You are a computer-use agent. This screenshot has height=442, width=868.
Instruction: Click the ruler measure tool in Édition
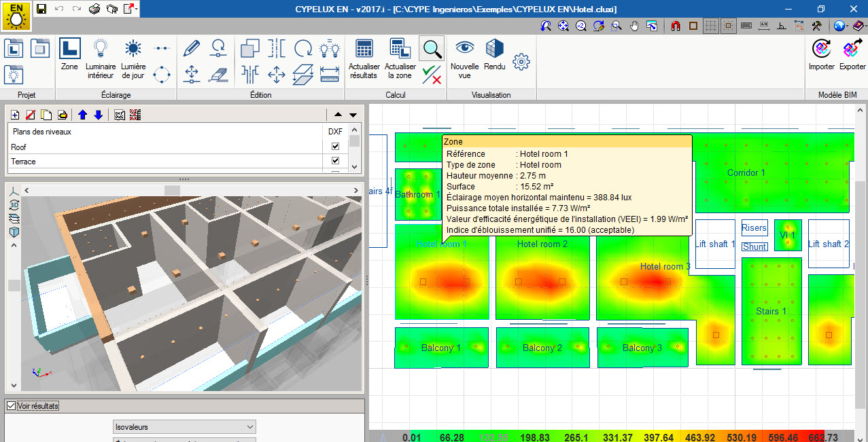[x=330, y=74]
